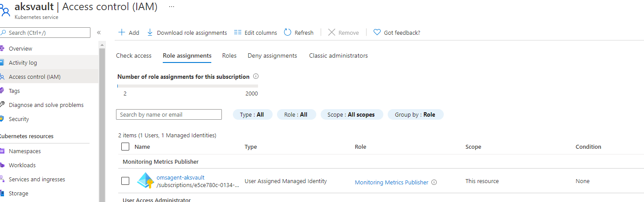The width and height of the screenshot is (644, 202).
Task: Click the Condition column header
Action: pyautogui.click(x=588, y=147)
